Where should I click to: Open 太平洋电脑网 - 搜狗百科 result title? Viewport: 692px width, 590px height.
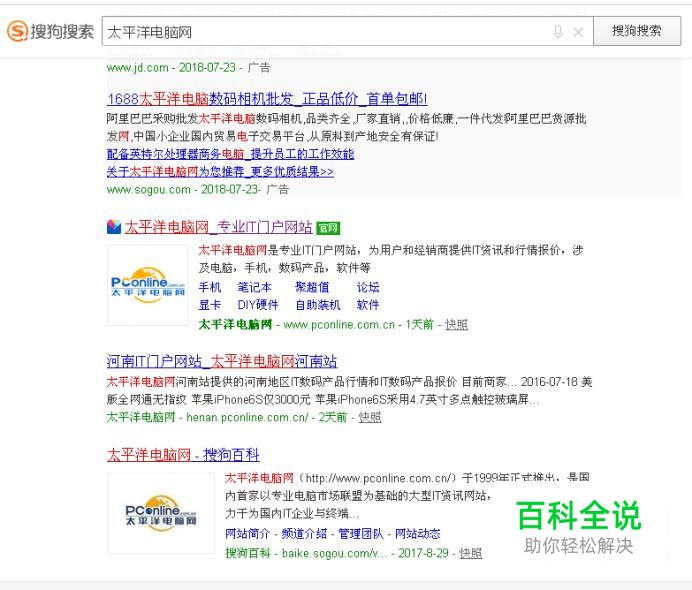coord(183,455)
